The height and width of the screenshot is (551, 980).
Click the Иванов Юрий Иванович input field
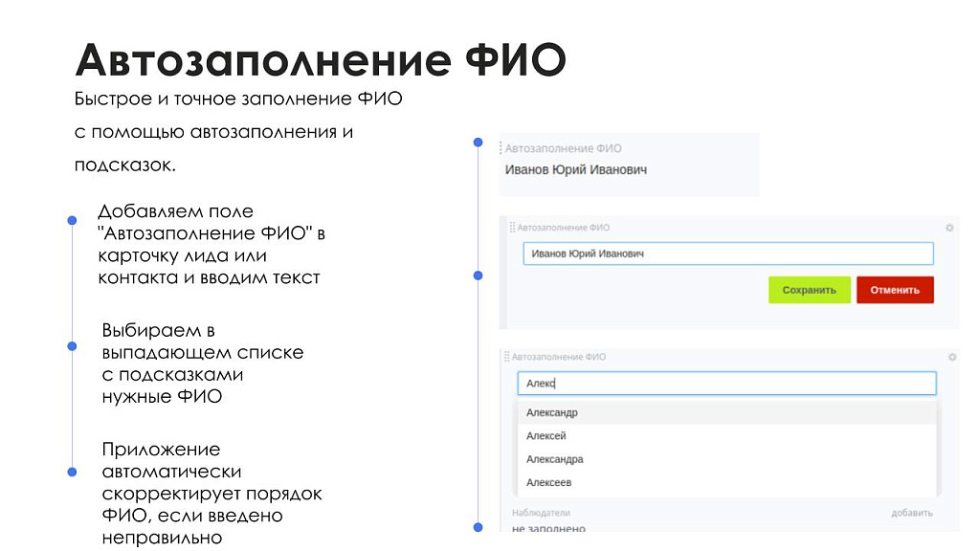pyautogui.click(x=729, y=253)
